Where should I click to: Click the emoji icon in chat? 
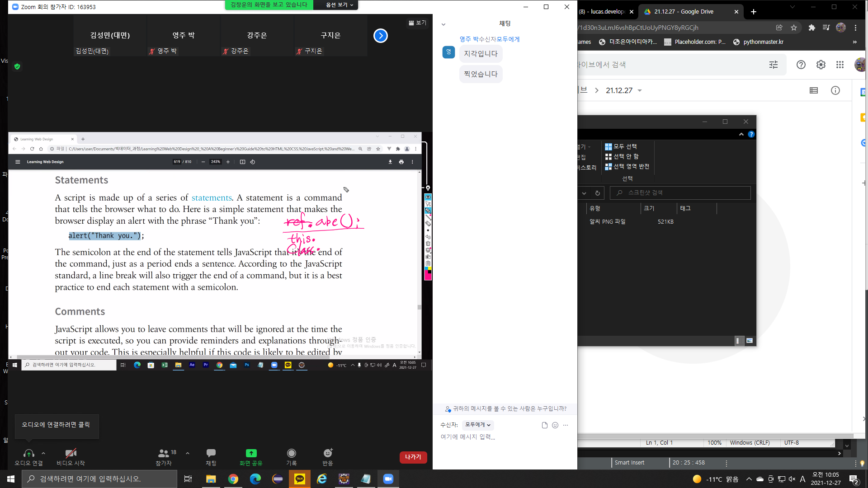[555, 425]
